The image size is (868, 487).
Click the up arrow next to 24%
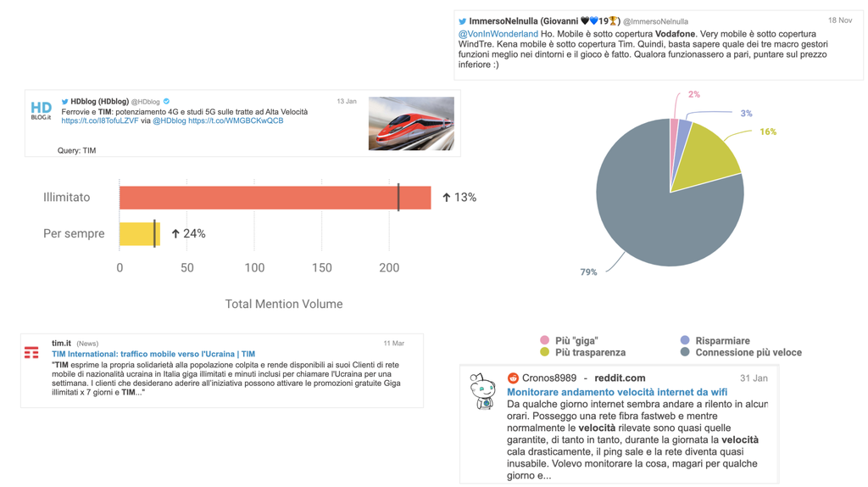click(x=175, y=234)
